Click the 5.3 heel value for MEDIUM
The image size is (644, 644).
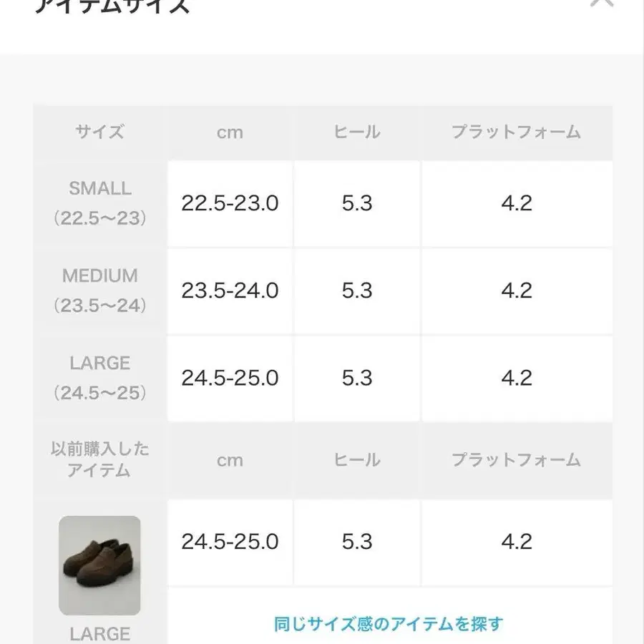click(356, 291)
